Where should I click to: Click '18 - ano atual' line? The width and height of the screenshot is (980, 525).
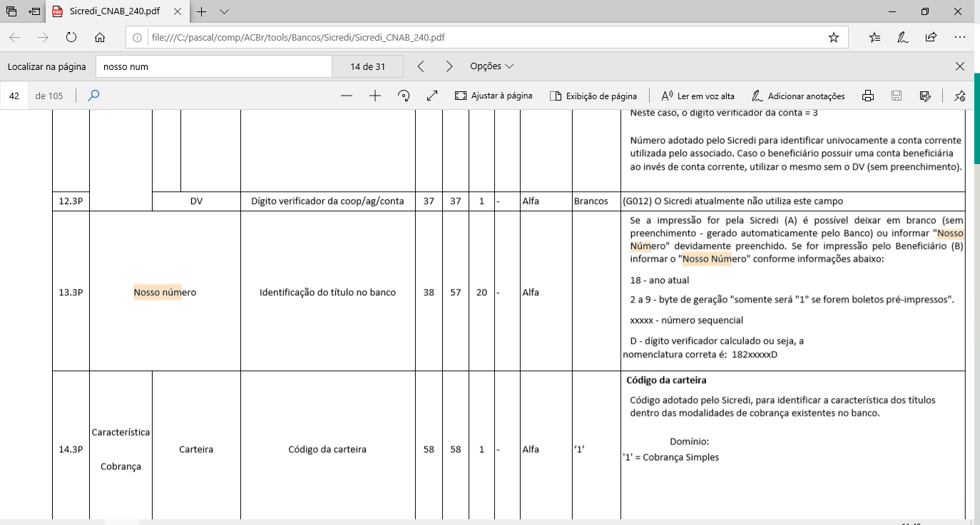pos(660,280)
